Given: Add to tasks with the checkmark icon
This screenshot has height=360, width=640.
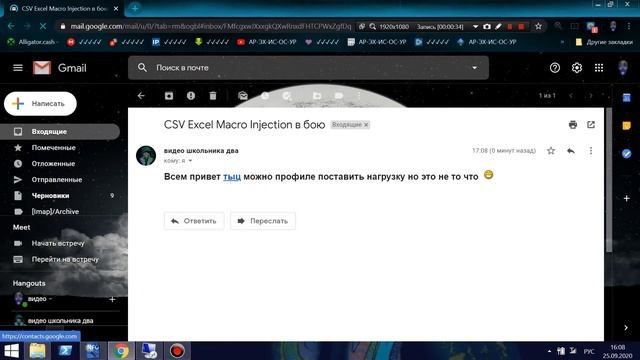Looking at the screenshot, I should (287, 96).
